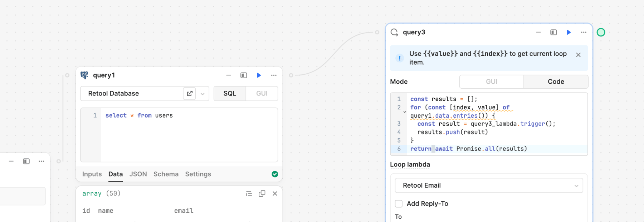Close the array results panel

click(x=275, y=193)
